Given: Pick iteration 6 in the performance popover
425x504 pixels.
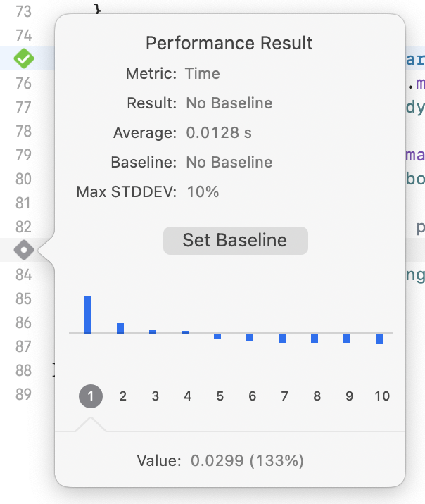Looking at the screenshot, I should (x=253, y=396).
